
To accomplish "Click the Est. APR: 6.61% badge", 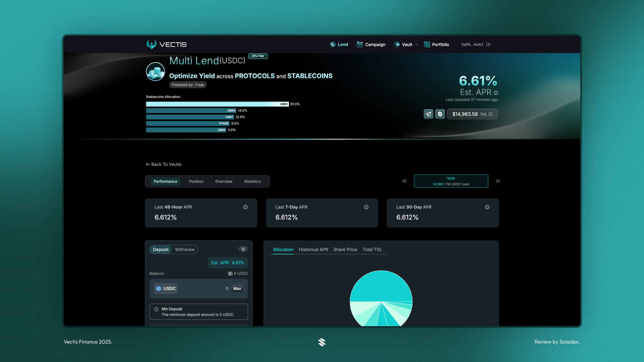I will (228, 263).
